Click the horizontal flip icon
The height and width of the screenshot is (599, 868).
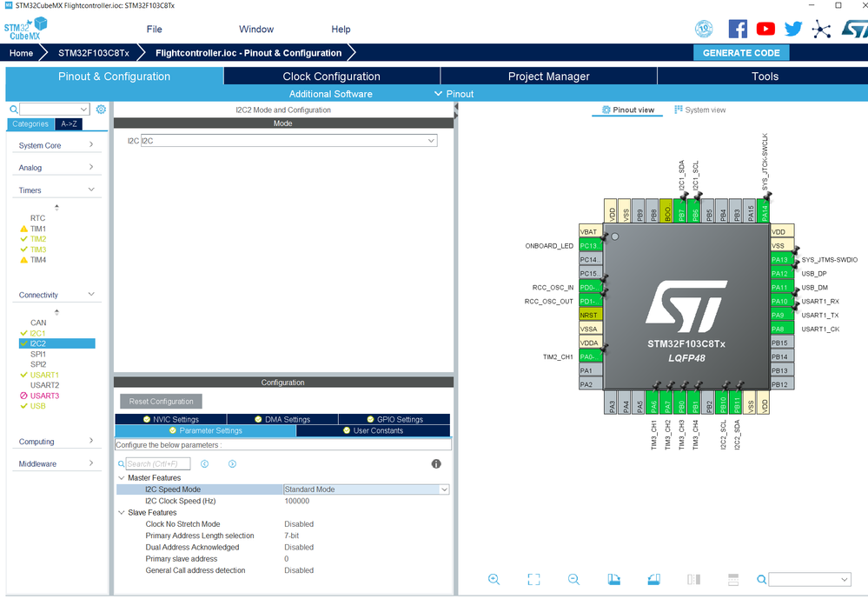693,579
